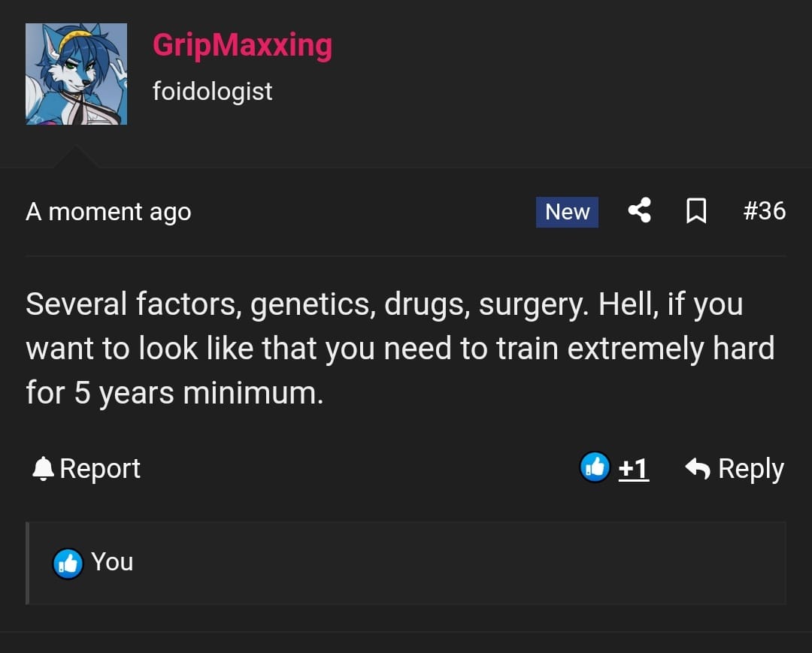Screen dimensions: 812x653
Task: Click the Reply text button
Action: 751,470
